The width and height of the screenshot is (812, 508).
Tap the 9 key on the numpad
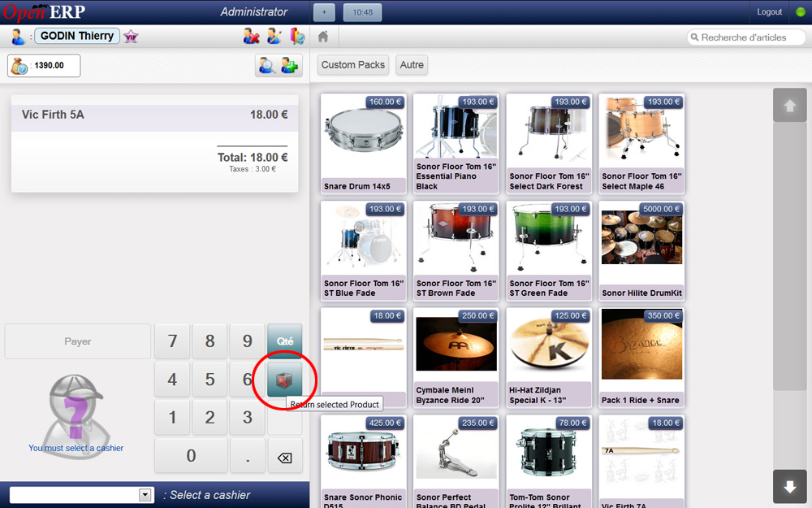[247, 341]
